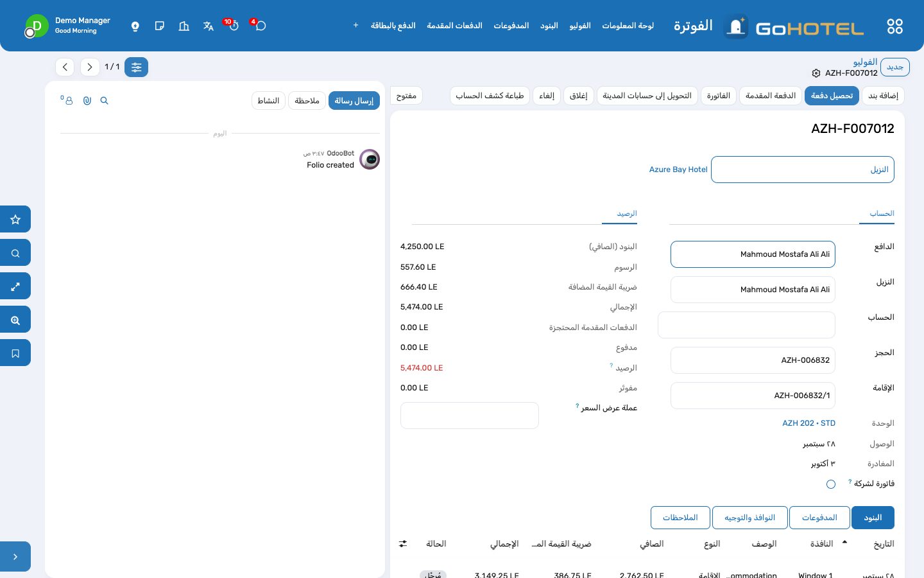Go to next record arrow
Screen dimensions: 924x578
pos(90,67)
